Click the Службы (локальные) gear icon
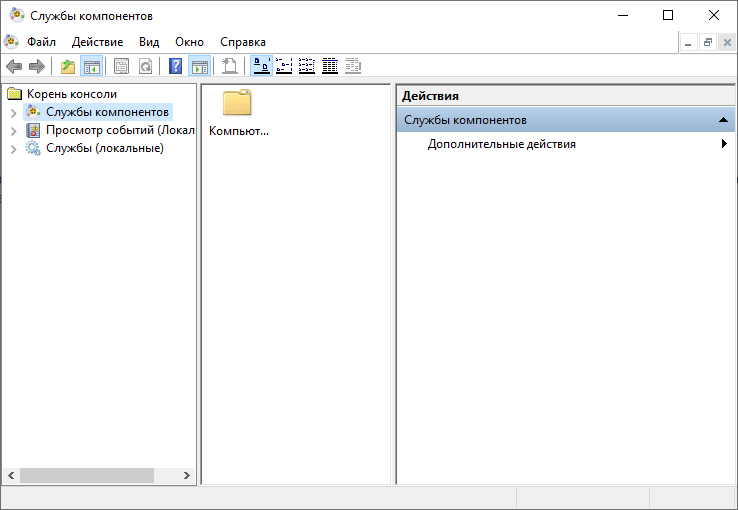The height and width of the screenshot is (510, 738). (33, 148)
